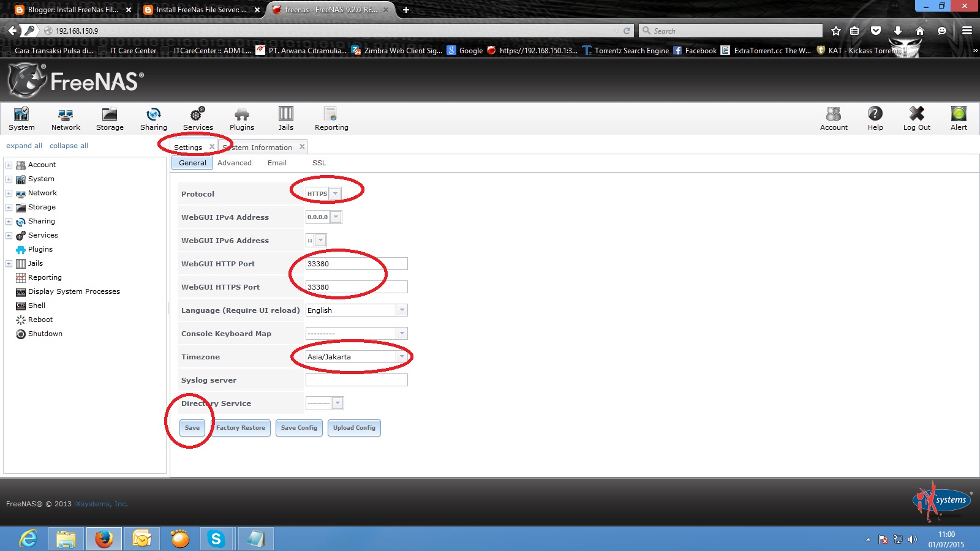This screenshot has height=551, width=980.
Task: Click the Save button
Action: [x=192, y=427]
